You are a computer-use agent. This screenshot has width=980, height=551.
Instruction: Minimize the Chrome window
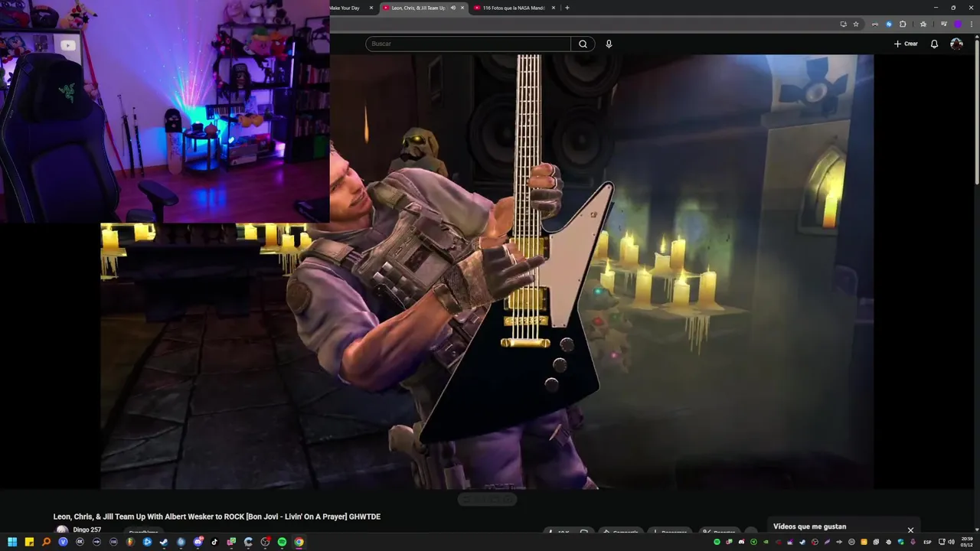[936, 8]
